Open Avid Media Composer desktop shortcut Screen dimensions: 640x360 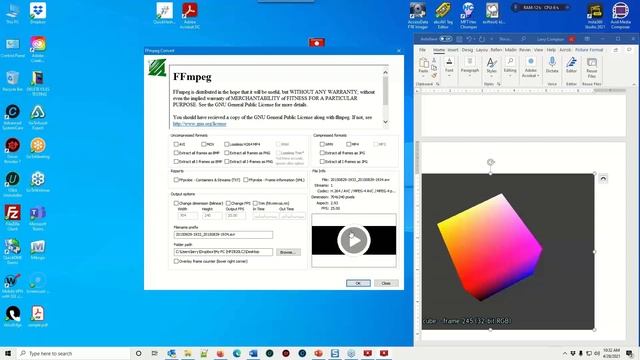click(620, 16)
